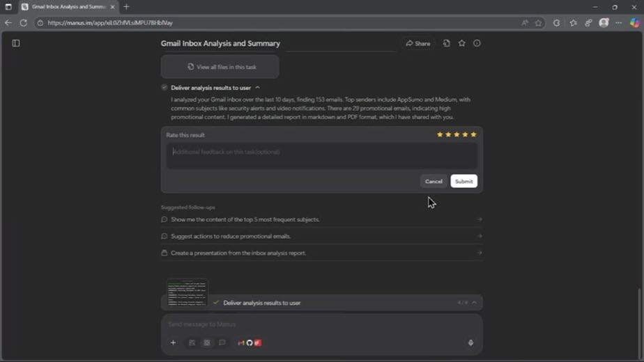Open a new browser tab

pyautogui.click(x=127, y=7)
